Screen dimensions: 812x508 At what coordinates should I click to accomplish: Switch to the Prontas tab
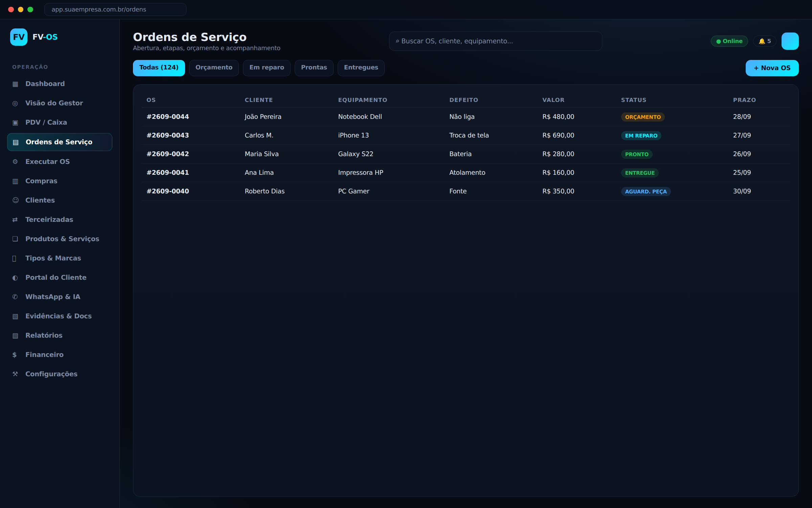(314, 68)
